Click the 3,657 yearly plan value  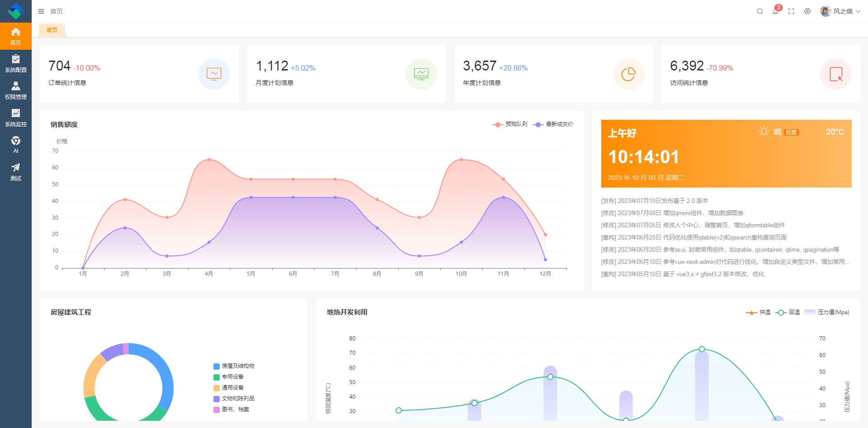480,66
